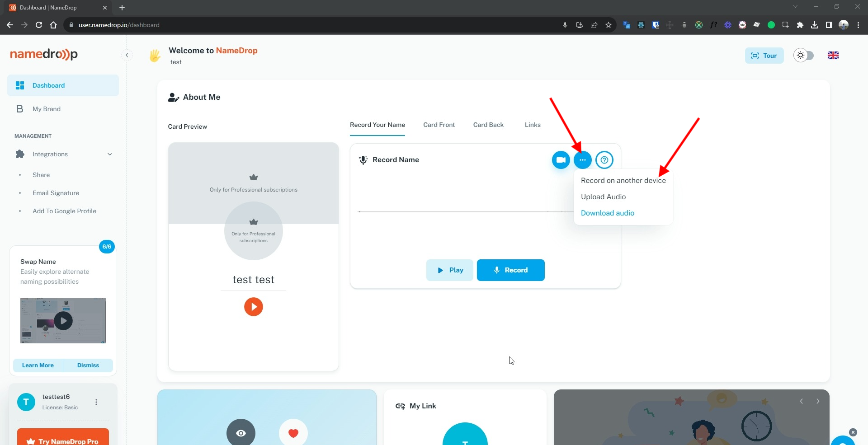Screen dimensions: 868x445
Task: Close the chat widget with X
Action: point(853,432)
